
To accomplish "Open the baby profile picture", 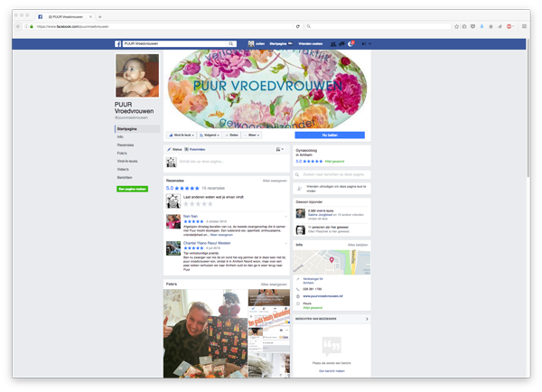I will 137,75.
